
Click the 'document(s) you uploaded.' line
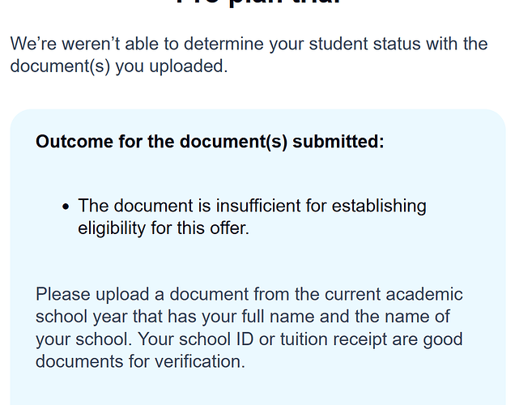119,66
